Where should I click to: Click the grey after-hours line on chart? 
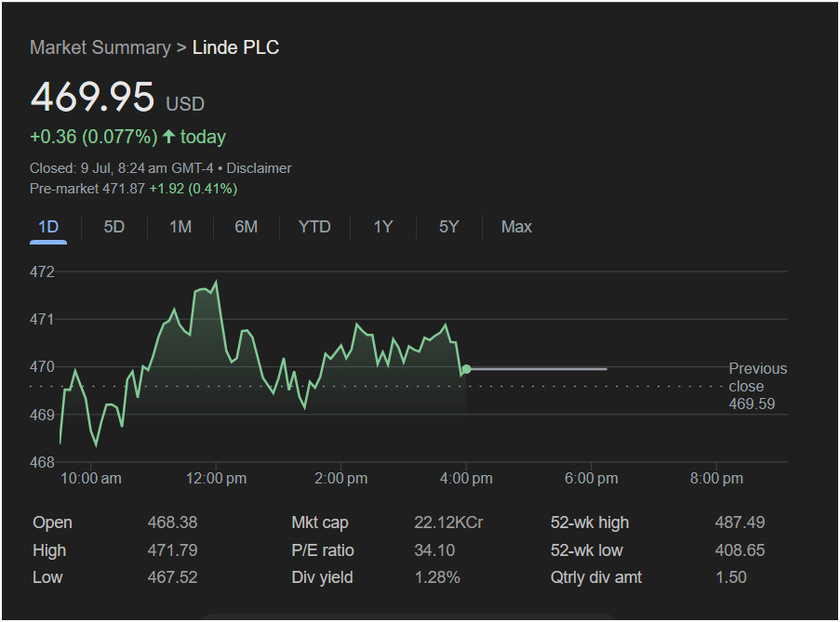[539, 369]
